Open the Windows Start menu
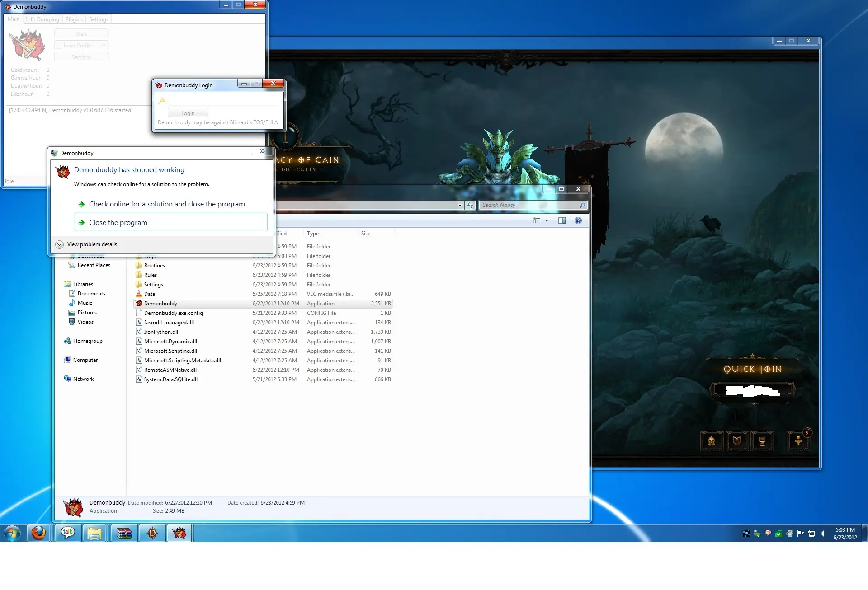The height and width of the screenshot is (590, 868). tap(12, 533)
